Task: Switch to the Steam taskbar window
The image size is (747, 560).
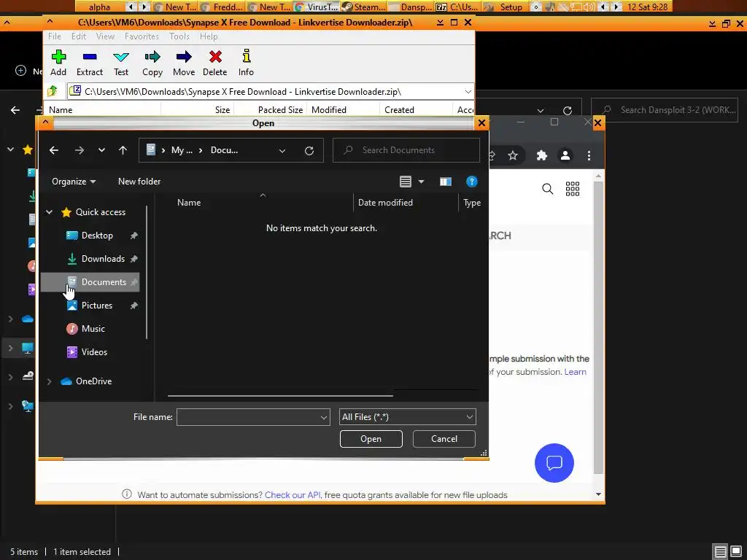Action: tap(365, 7)
